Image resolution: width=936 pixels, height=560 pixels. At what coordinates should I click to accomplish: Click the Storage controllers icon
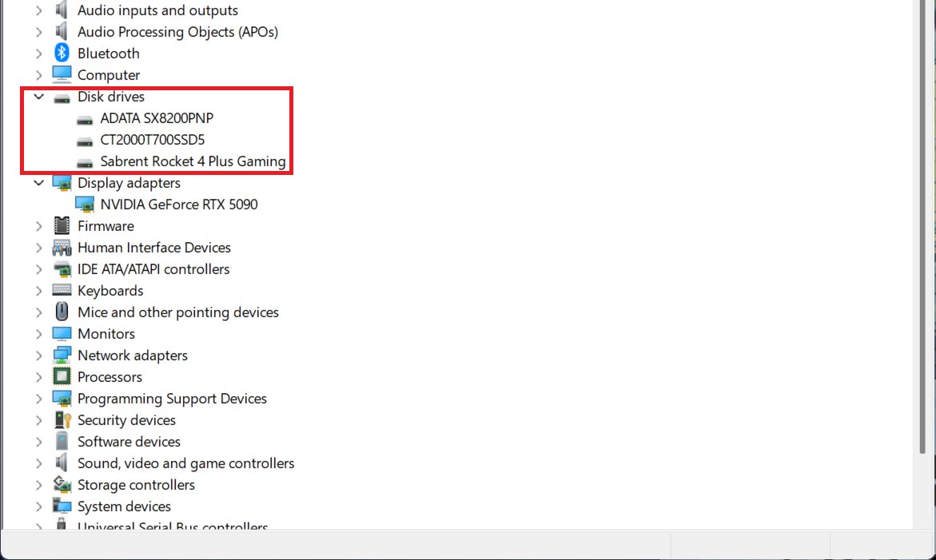62,484
